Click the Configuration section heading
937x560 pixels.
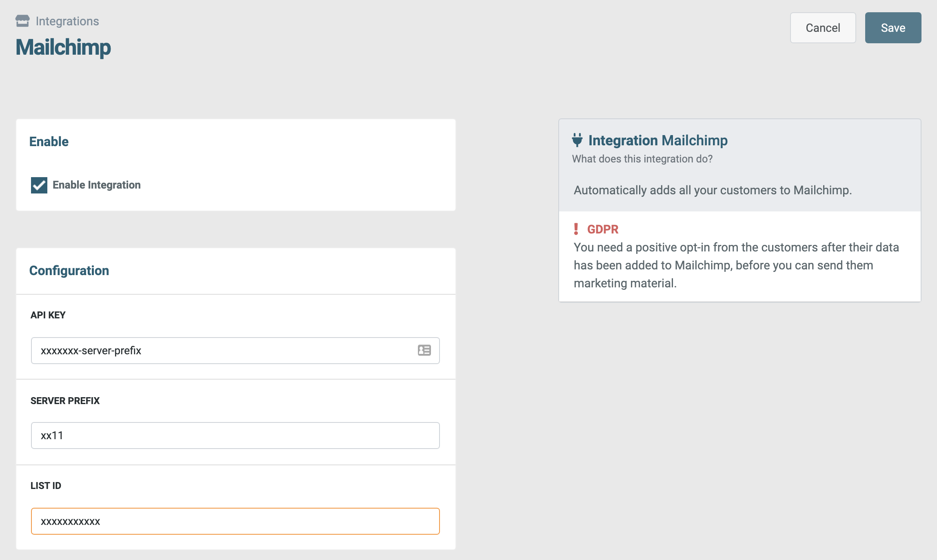[x=69, y=271]
